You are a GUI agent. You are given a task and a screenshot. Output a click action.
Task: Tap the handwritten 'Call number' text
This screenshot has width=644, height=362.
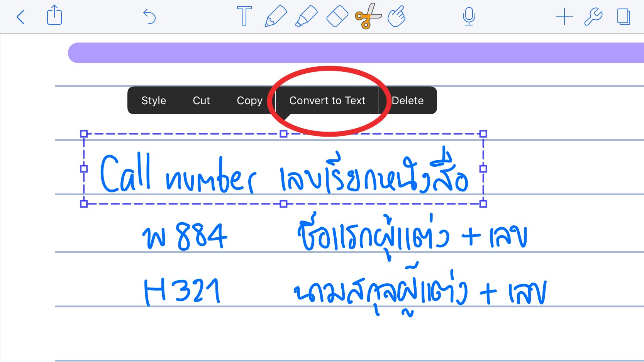pos(178,174)
